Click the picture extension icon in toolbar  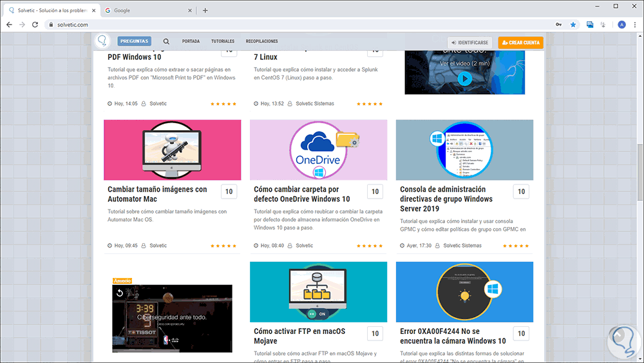[x=590, y=25]
